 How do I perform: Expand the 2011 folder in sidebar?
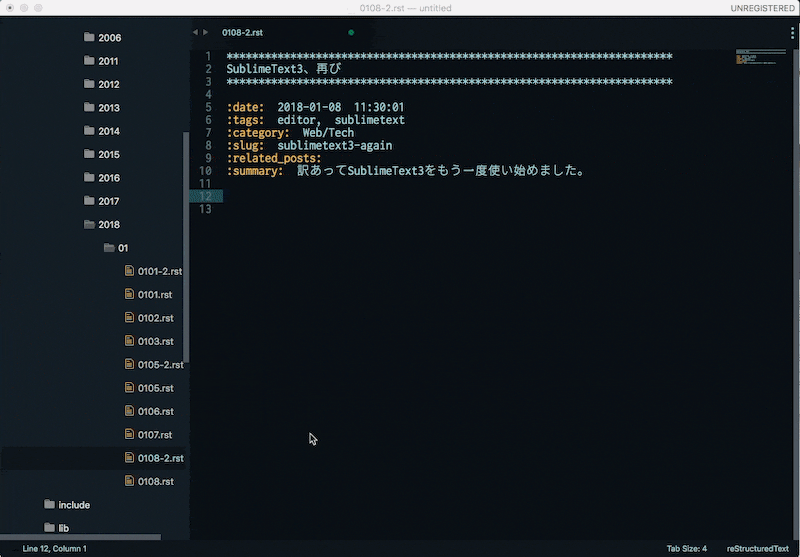tap(108, 61)
